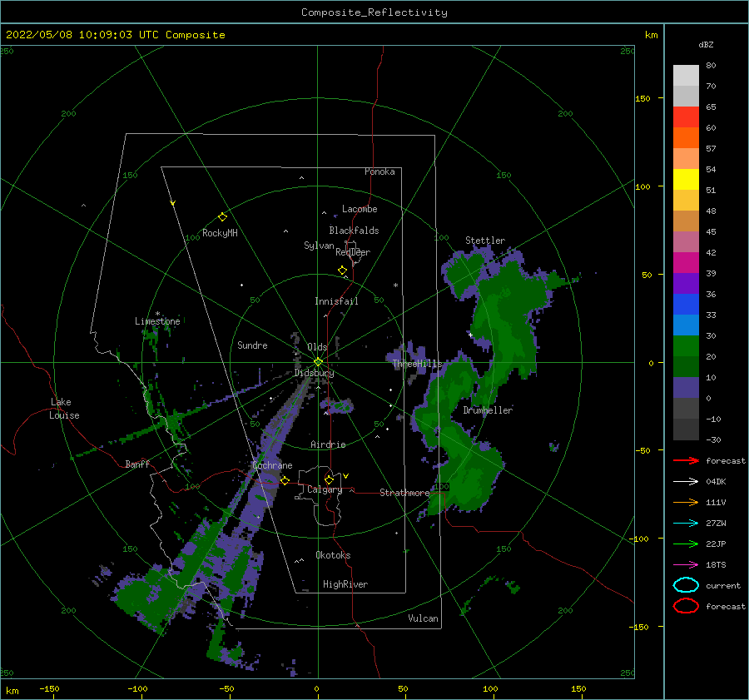The width and height of the screenshot is (749, 700).
Task: Click the yellow diamond marker near RockyMH
Action: pos(222,217)
